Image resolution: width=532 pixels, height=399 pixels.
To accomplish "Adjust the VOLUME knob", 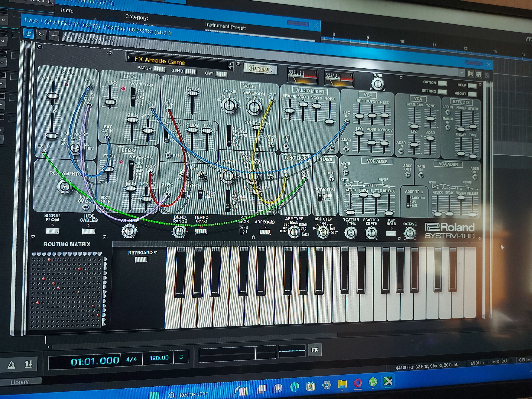I will (129, 231).
